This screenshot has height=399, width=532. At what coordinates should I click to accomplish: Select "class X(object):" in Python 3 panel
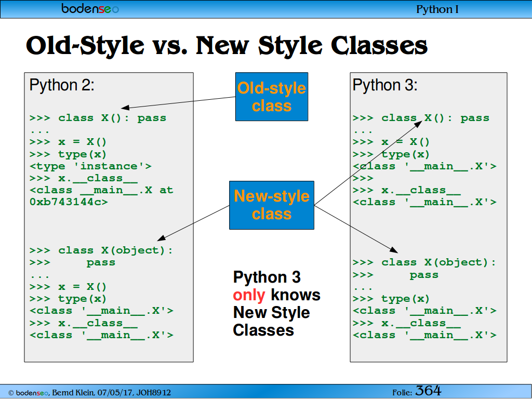(x=438, y=262)
